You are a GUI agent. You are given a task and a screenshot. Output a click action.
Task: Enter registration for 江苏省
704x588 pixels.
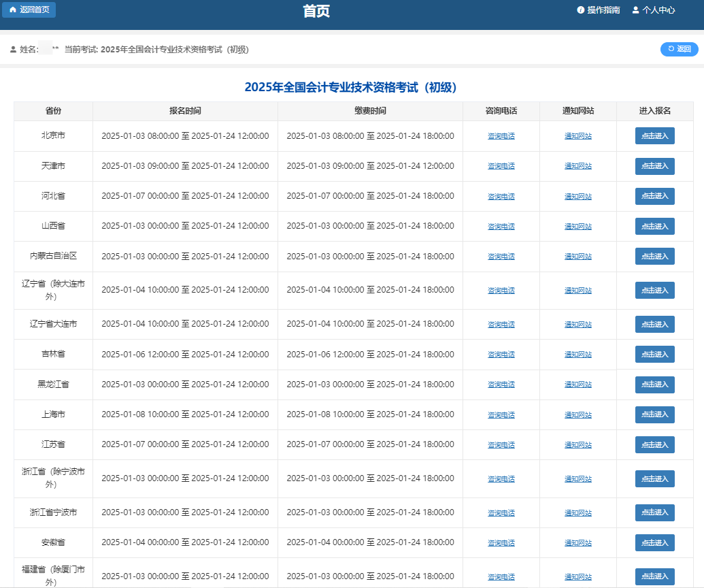coord(654,444)
